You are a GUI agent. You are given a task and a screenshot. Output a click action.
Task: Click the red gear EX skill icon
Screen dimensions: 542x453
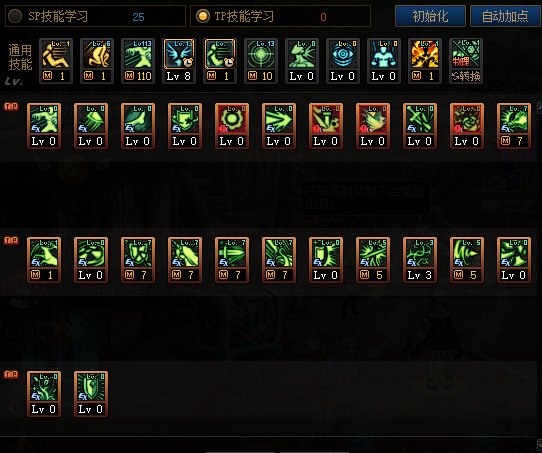(232, 126)
